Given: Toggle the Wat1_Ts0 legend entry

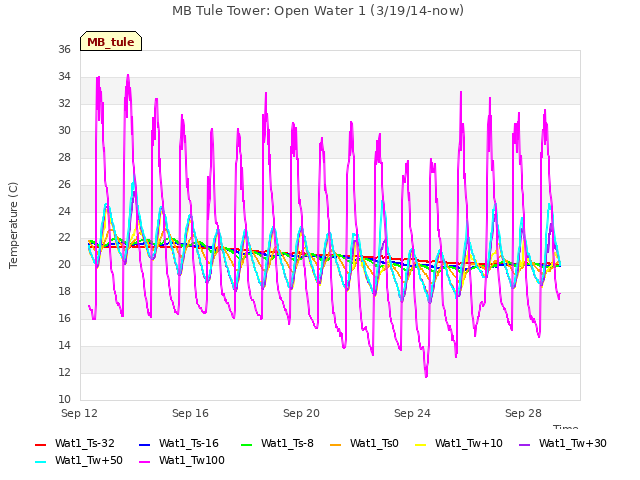Looking at the screenshot, I should 364,443.
